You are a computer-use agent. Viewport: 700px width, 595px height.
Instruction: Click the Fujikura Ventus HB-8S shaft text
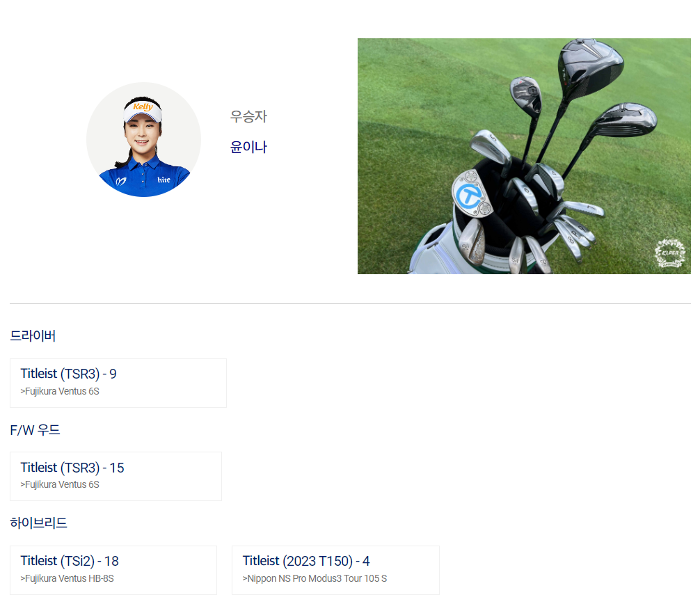(67, 578)
